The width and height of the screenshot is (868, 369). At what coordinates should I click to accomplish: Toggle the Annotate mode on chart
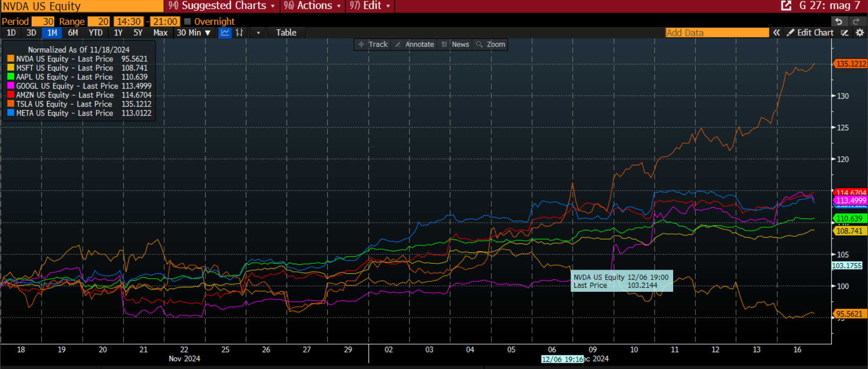click(415, 44)
